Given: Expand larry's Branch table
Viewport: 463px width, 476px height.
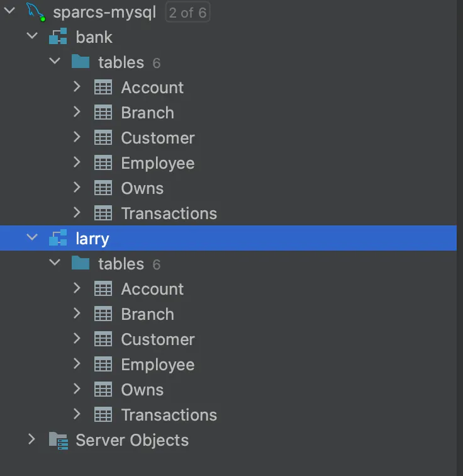Looking at the screenshot, I should click(77, 314).
